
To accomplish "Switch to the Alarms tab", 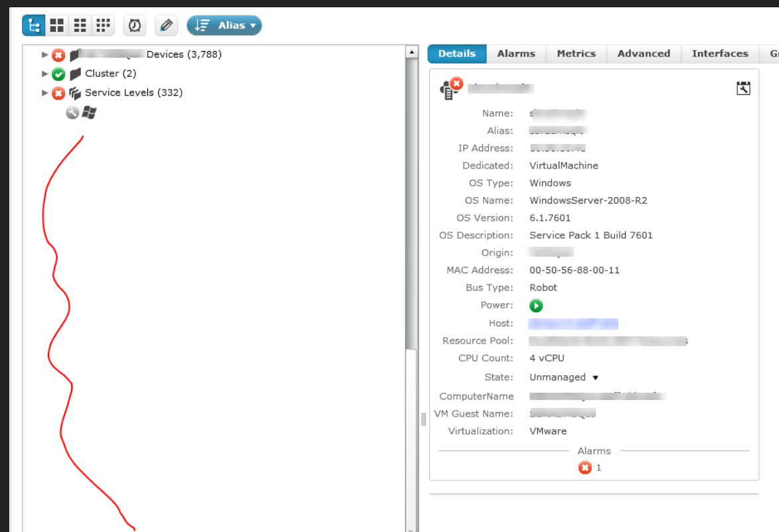I will pos(516,54).
